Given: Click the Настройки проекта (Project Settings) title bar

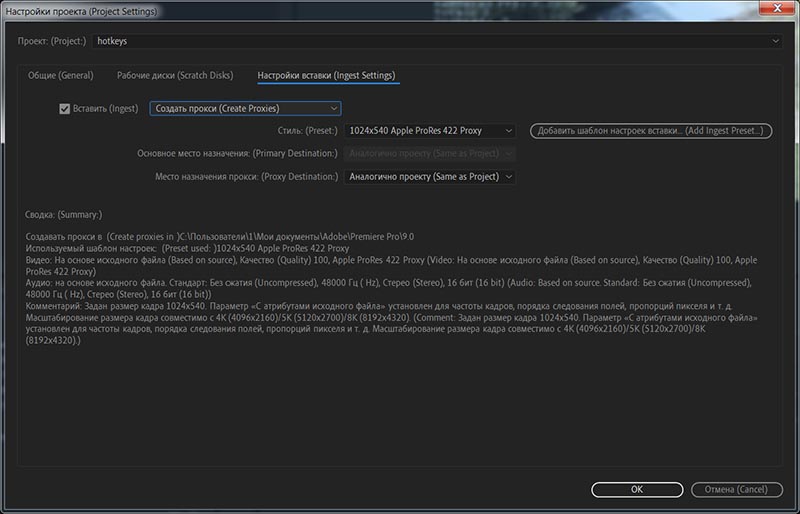Looking at the screenshot, I should click(x=300, y=10).
